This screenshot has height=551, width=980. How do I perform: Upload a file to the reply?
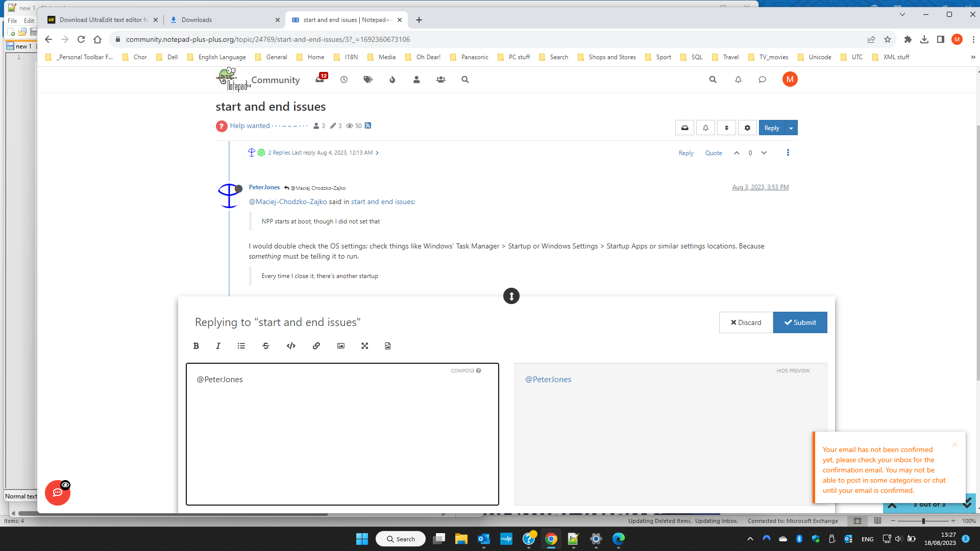388,346
